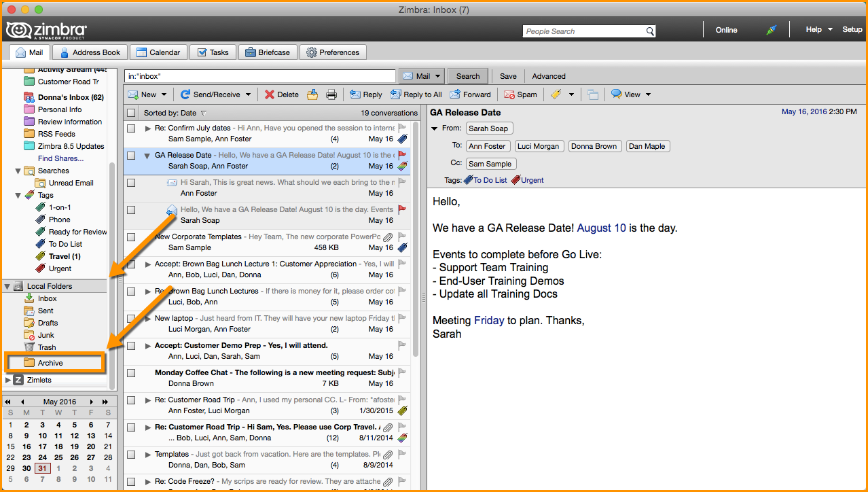Toggle the red flag on GA Release Date

click(x=400, y=155)
